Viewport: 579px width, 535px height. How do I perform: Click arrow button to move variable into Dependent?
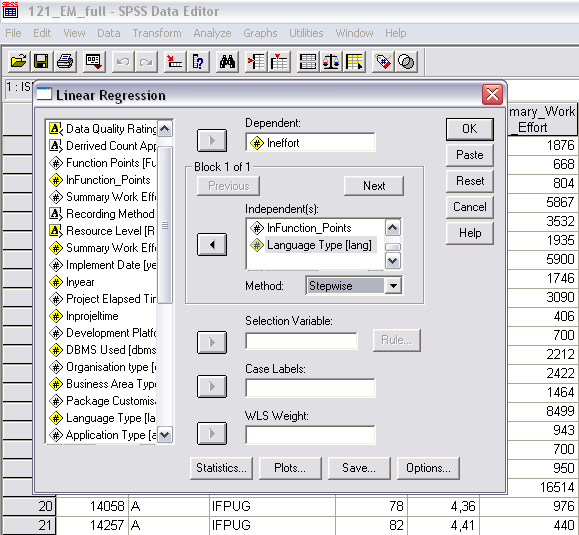coord(212,140)
